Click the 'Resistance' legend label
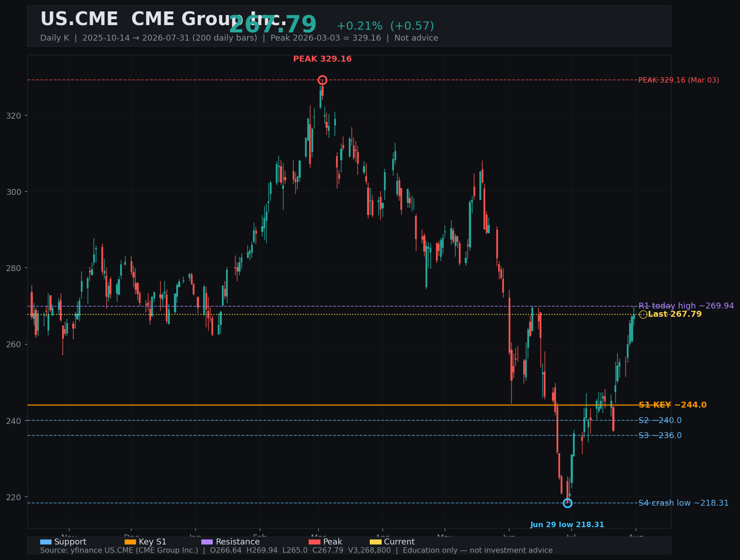 point(238,542)
